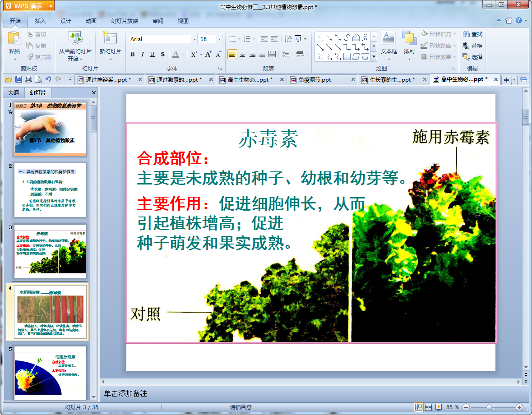Click the Cut (剪切) scissors icon
Viewport: 532px width, 415px height.
click(x=30, y=34)
